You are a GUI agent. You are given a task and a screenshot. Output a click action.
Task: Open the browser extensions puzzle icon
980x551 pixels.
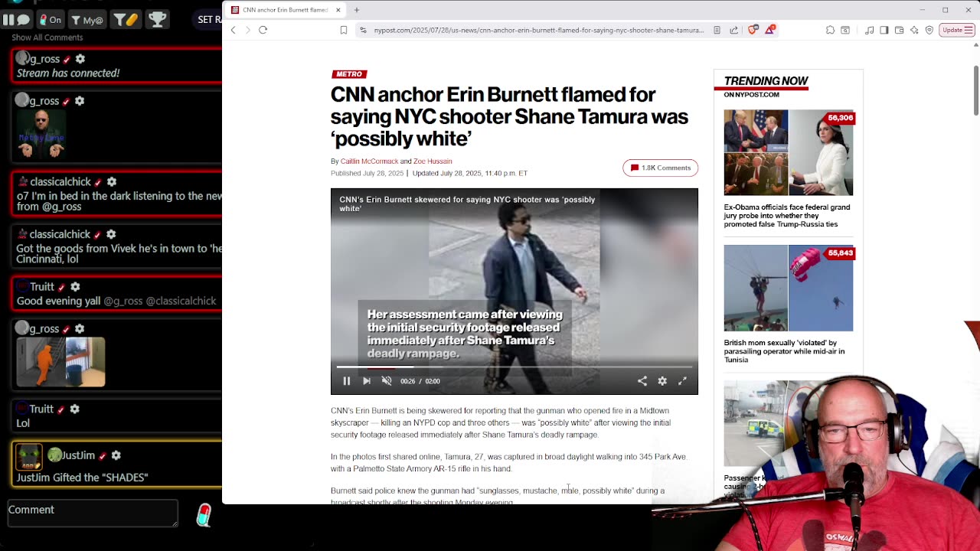pos(830,30)
